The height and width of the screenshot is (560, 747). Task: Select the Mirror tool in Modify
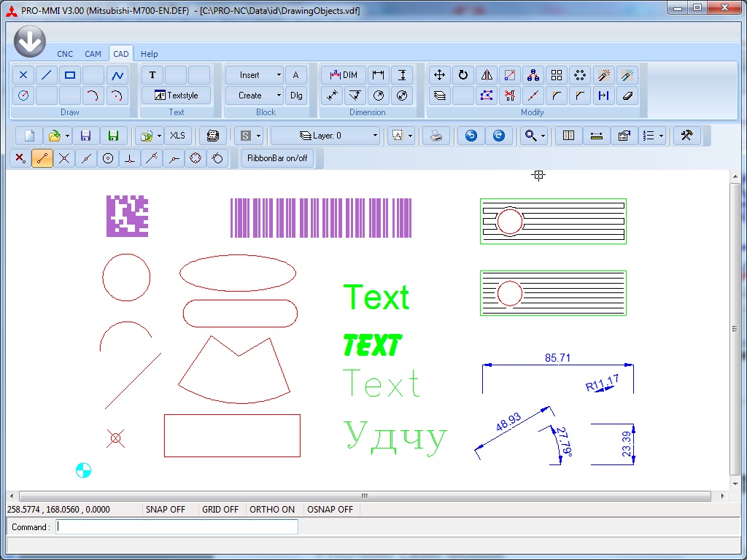tap(487, 75)
